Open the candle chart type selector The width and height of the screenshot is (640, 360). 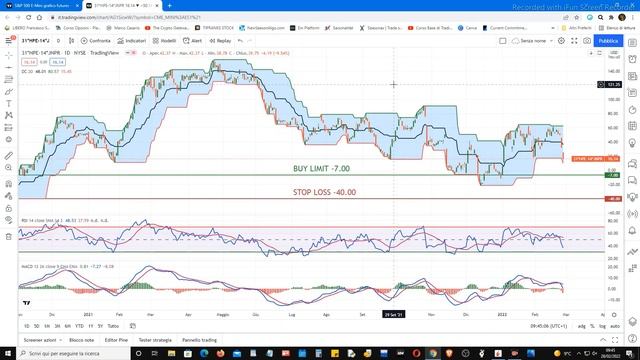pos(71,41)
